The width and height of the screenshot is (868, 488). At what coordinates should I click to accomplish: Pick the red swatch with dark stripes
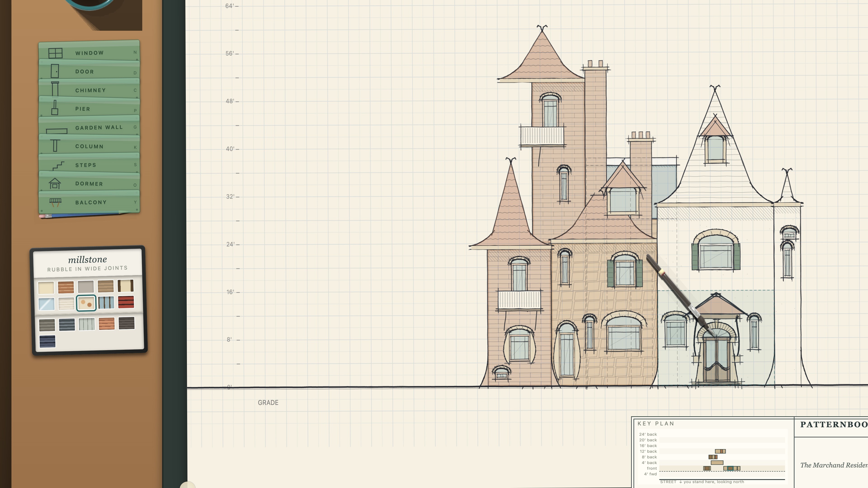(126, 302)
